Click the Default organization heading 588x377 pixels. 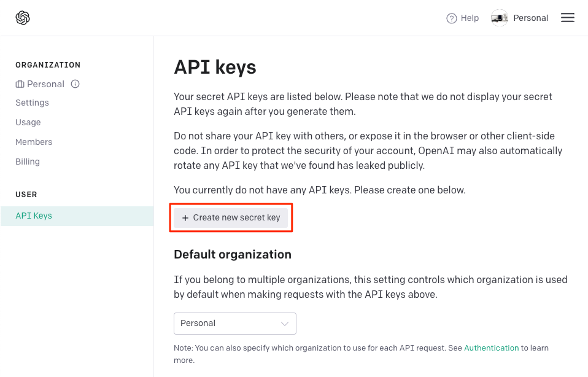[233, 254]
